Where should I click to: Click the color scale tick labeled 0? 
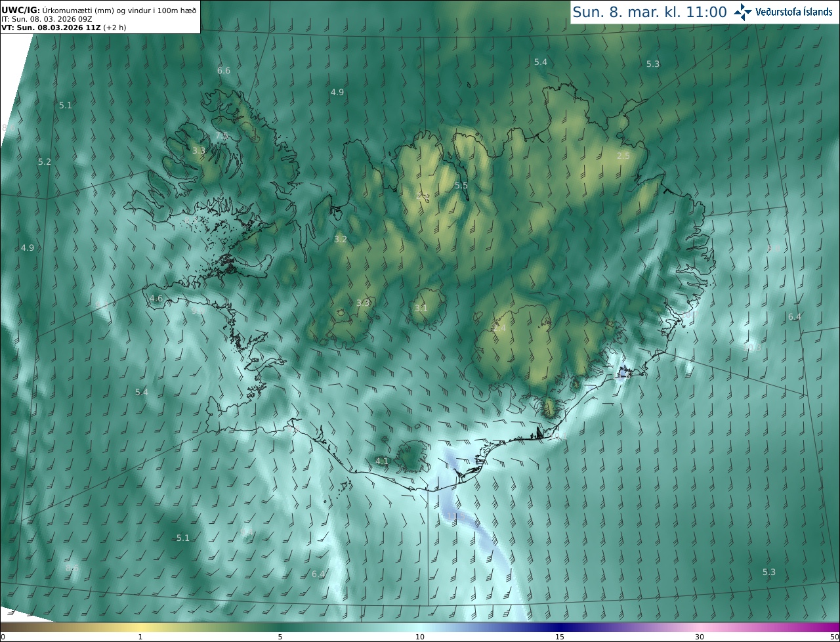(3, 637)
